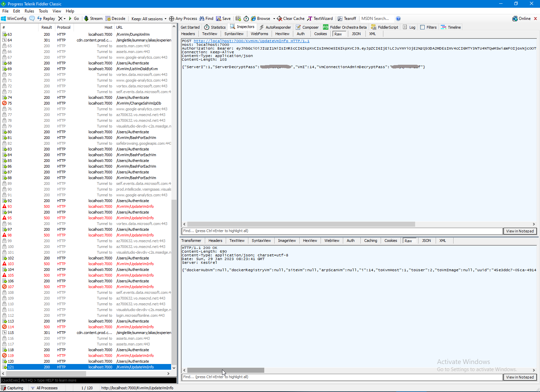The width and height of the screenshot is (540, 392).
Task: Open the Keep: All sessions dropdown
Action: pos(149,19)
